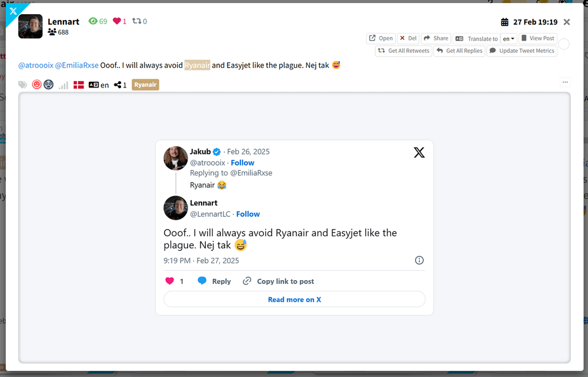Viewport: 588px width, 377px height.
Task: Click the Ryanair keyword tag
Action: [145, 85]
